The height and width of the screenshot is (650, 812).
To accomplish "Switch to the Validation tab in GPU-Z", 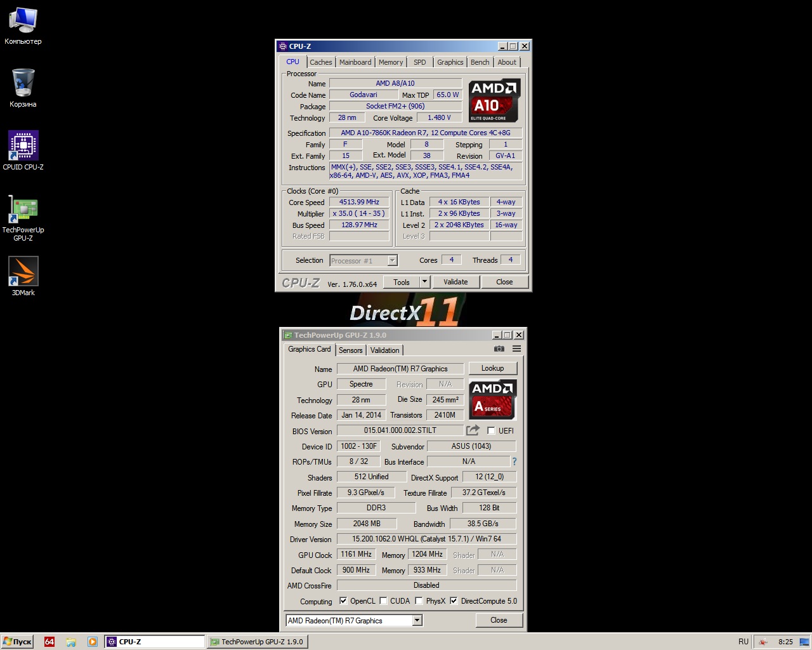I will [385, 350].
